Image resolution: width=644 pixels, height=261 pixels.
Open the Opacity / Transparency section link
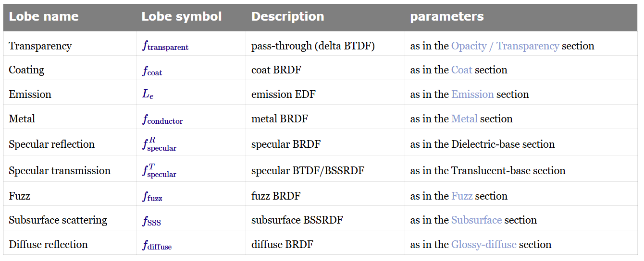[505, 46]
